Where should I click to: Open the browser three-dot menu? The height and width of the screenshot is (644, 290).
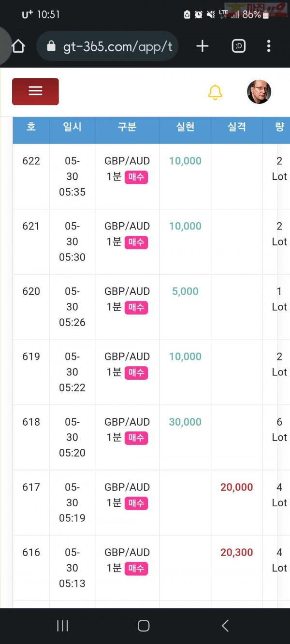click(x=269, y=46)
